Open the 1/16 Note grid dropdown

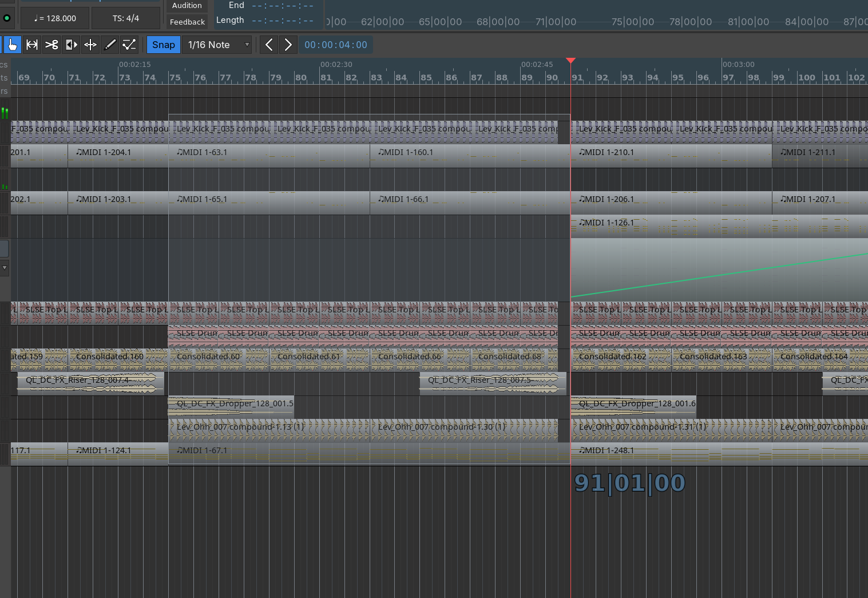[217, 45]
